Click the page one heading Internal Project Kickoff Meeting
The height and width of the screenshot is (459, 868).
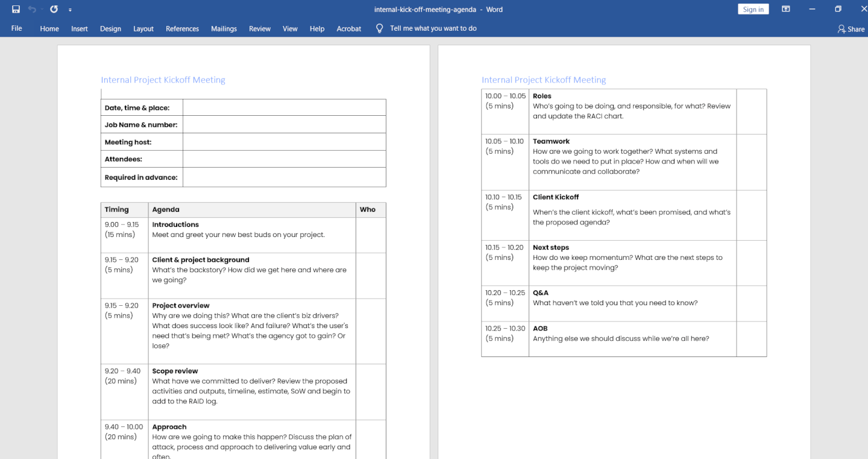click(163, 80)
